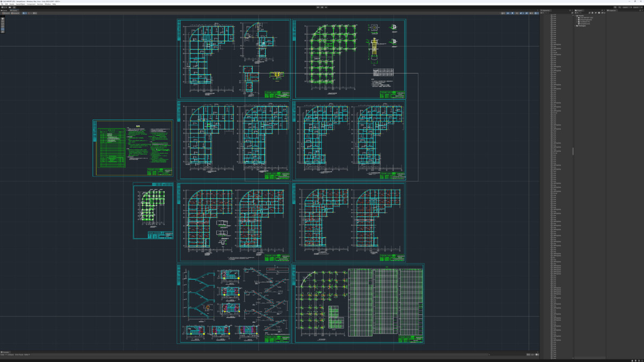The width and height of the screenshot is (644, 362).
Task: Click the Inspector panel tab
Action: (x=612, y=10)
